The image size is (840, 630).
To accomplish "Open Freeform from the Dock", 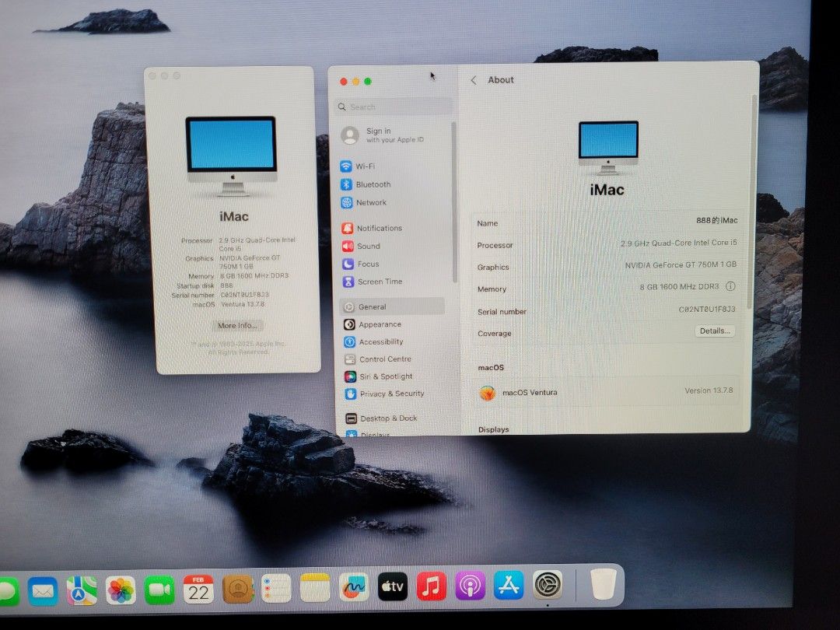I will tap(354, 587).
